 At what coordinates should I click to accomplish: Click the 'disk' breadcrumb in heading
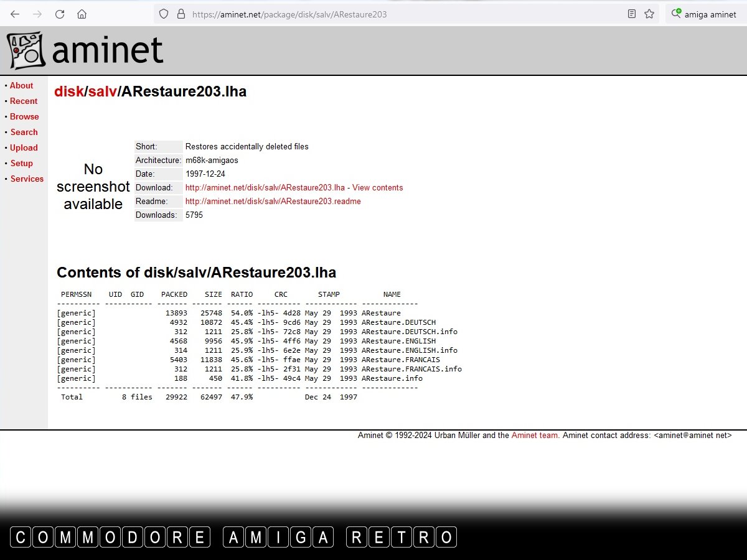tap(68, 92)
